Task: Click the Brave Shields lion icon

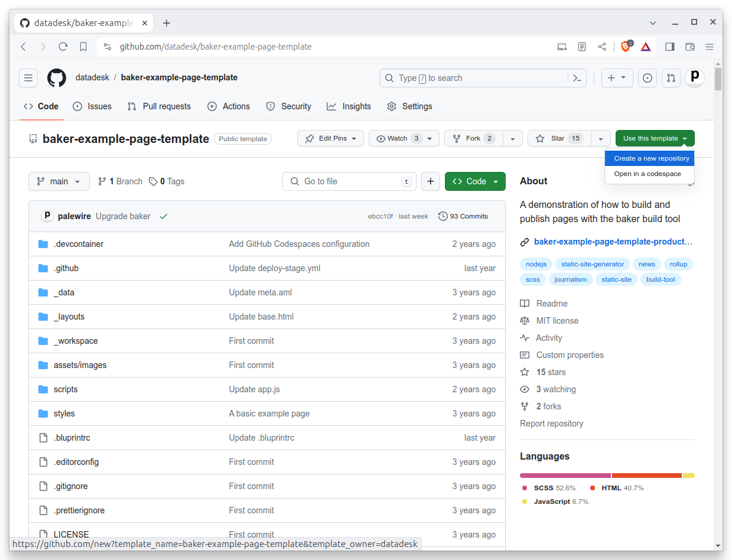Action: (x=626, y=47)
